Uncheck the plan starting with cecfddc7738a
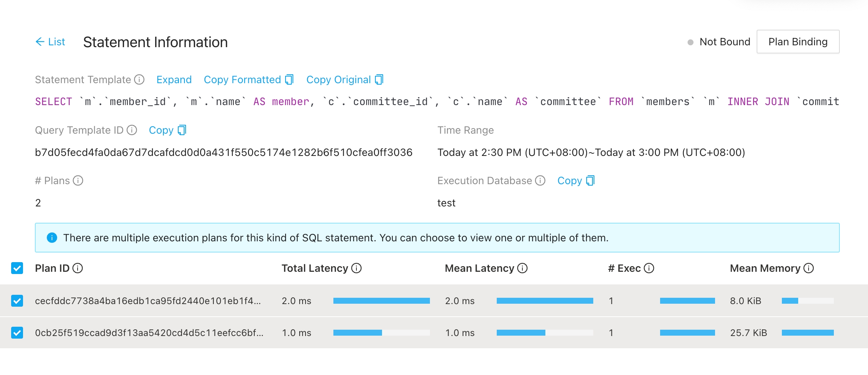 [17, 301]
